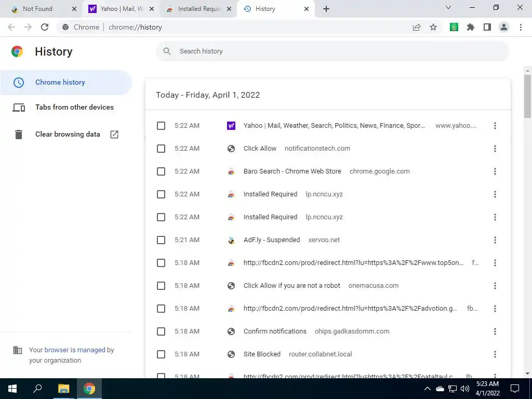Click the browser back arrow

pyautogui.click(x=11, y=27)
